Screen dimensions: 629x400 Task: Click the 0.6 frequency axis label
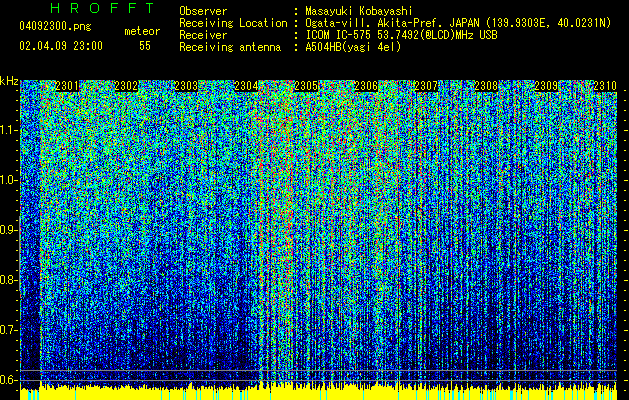tap(9, 380)
